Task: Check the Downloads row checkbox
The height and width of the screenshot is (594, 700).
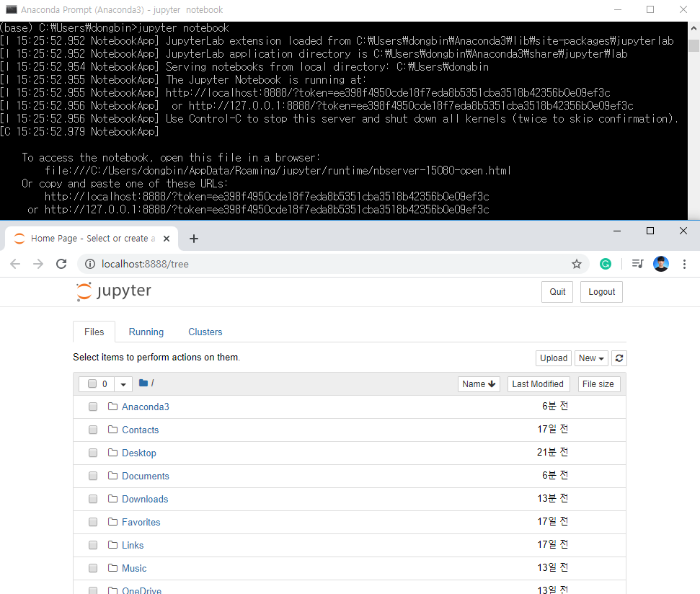Action: click(x=93, y=499)
